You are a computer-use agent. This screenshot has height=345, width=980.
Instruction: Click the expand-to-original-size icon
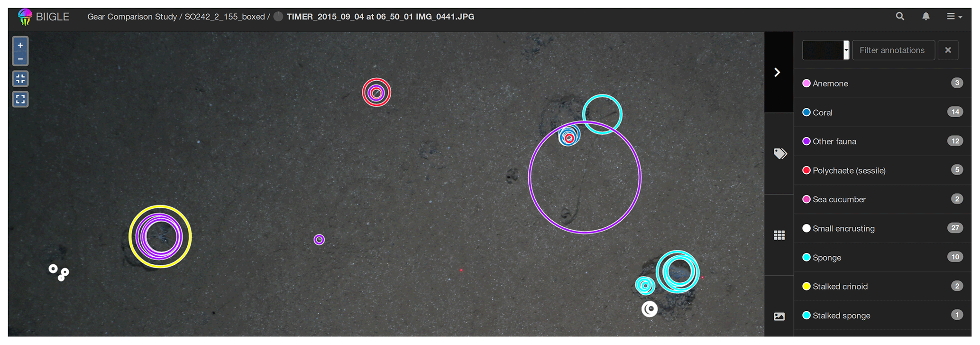20,99
